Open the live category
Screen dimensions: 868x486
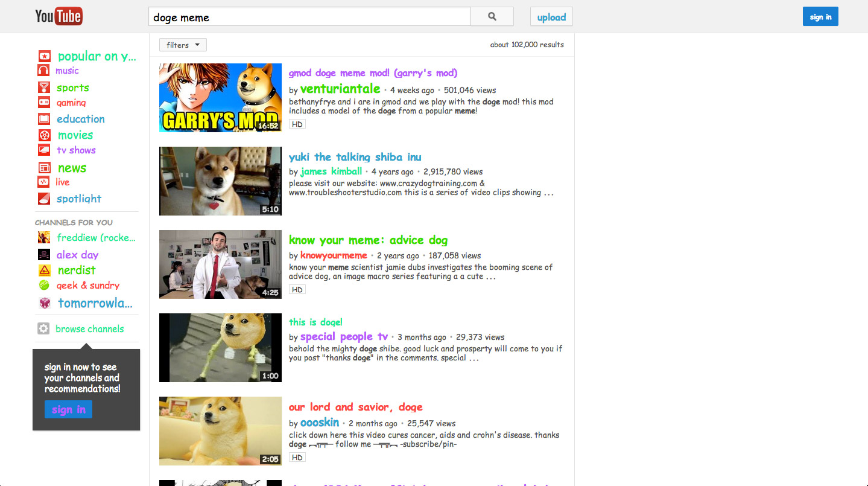tap(62, 182)
